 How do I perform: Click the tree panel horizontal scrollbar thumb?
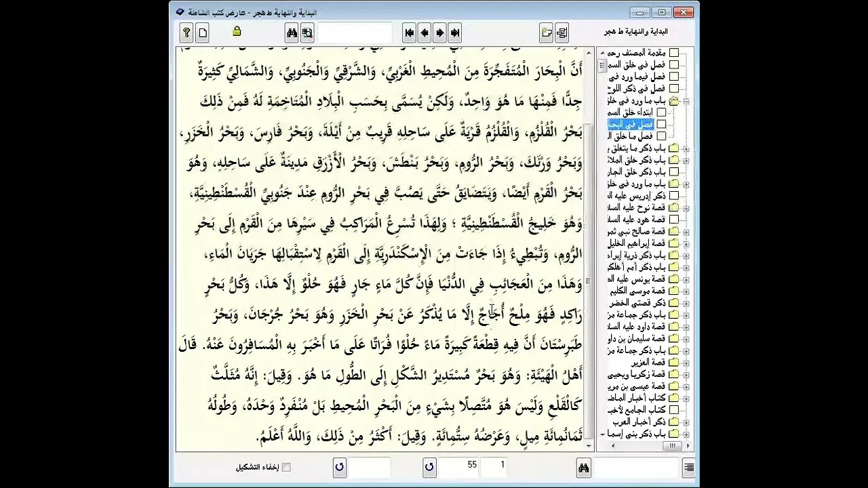(x=672, y=446)
